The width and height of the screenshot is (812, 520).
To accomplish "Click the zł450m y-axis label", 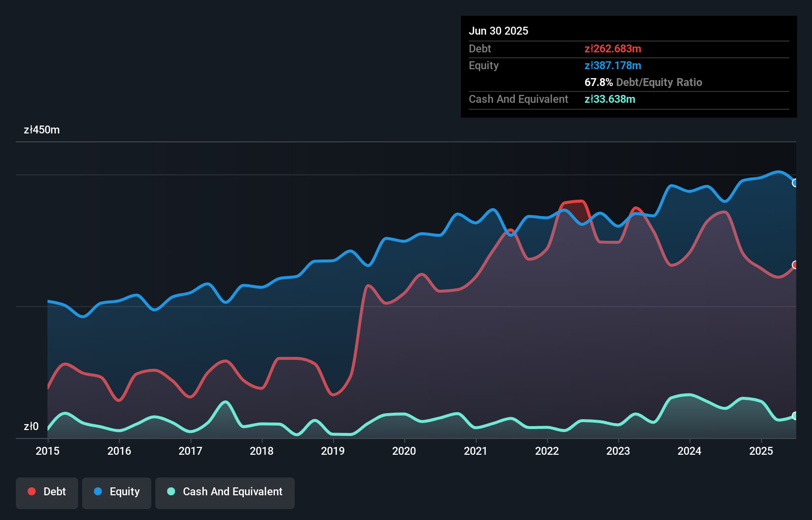I will click(x=42, y=130).
